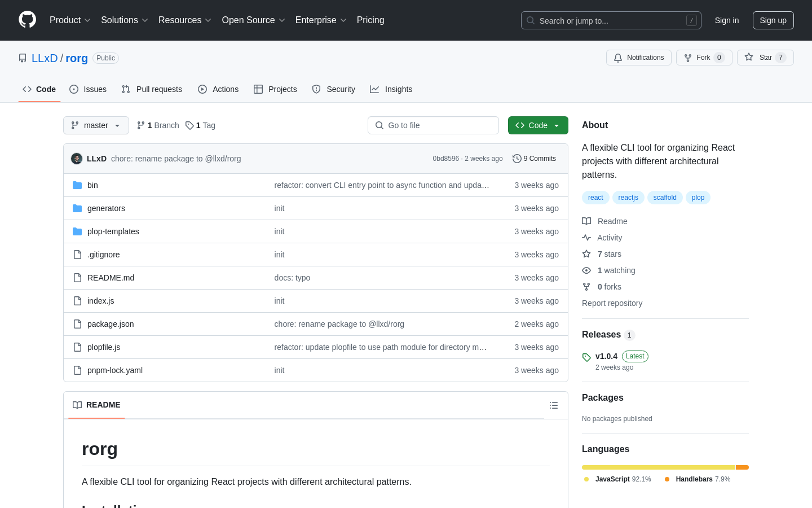Screen dimensions: 812x508
Task: Click the .gitignore file icon
Action: (77, 255)
